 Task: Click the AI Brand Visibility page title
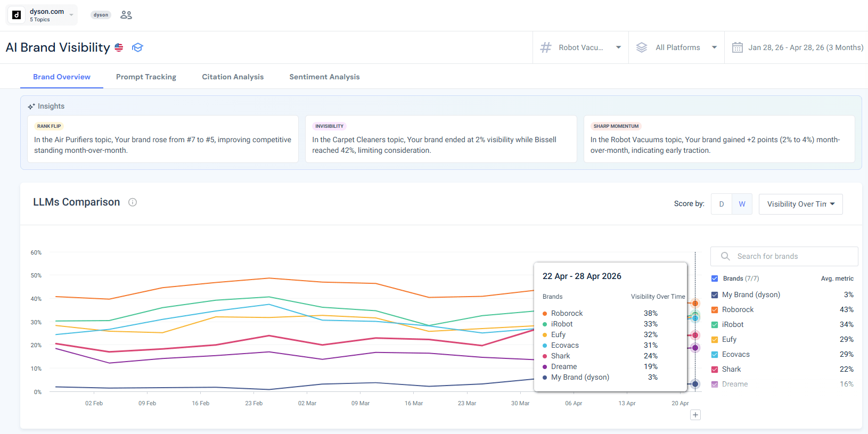58,47
